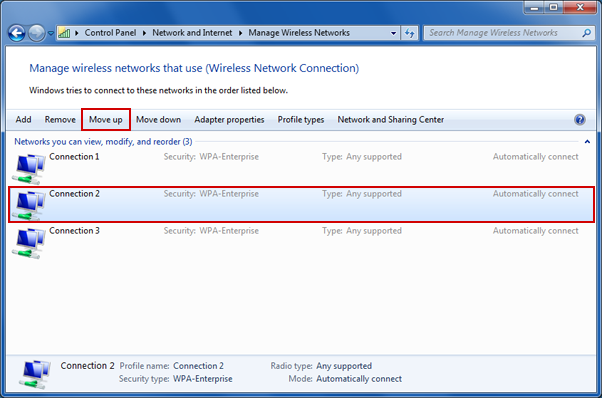Minimize the window
This screenshot has height=398, width=602.
coord(534,7)
